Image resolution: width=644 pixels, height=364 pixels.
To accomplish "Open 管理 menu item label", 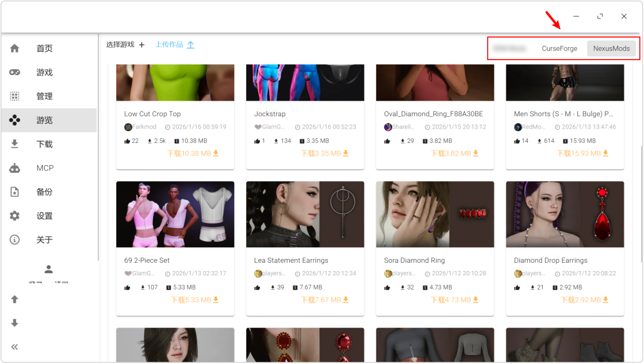I will click(44, 96).
